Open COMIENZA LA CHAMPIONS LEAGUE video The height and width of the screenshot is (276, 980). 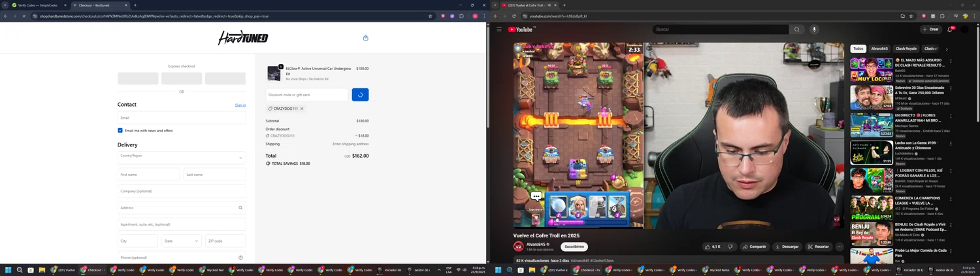tap(872, 207)
